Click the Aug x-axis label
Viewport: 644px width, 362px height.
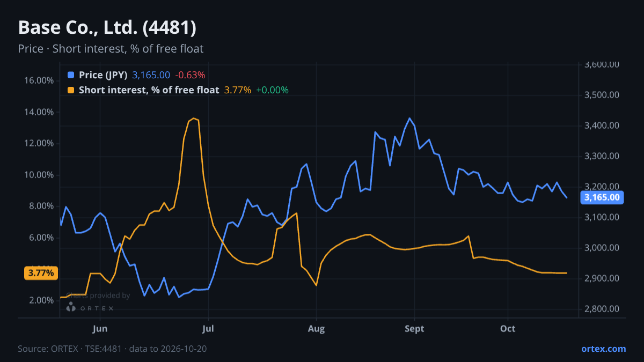tap(317, 328)
